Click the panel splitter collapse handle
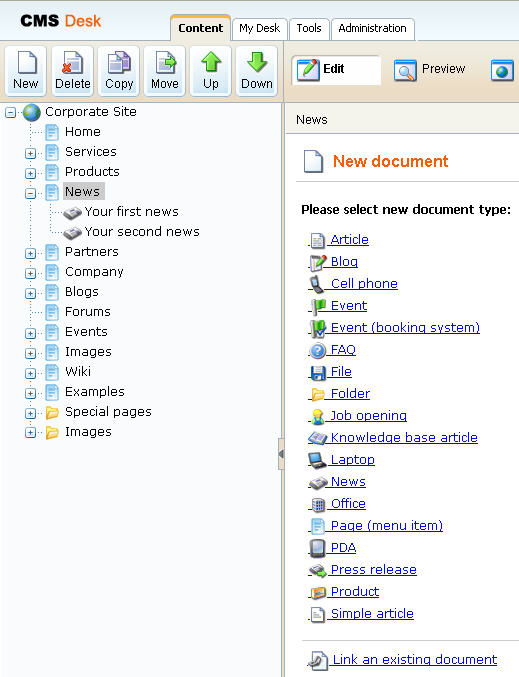 coord(281,454)
